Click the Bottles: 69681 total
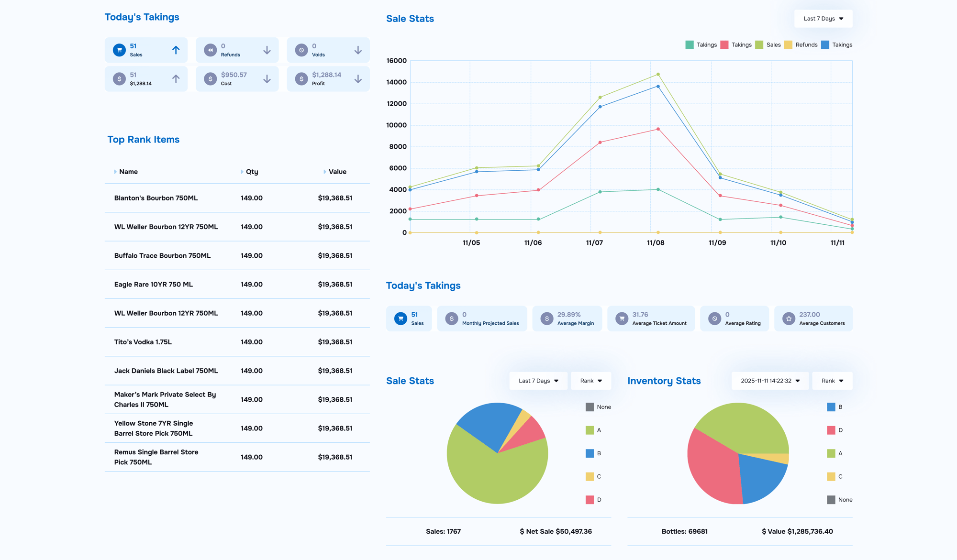The image size is (957, 560). click(685, 531)
